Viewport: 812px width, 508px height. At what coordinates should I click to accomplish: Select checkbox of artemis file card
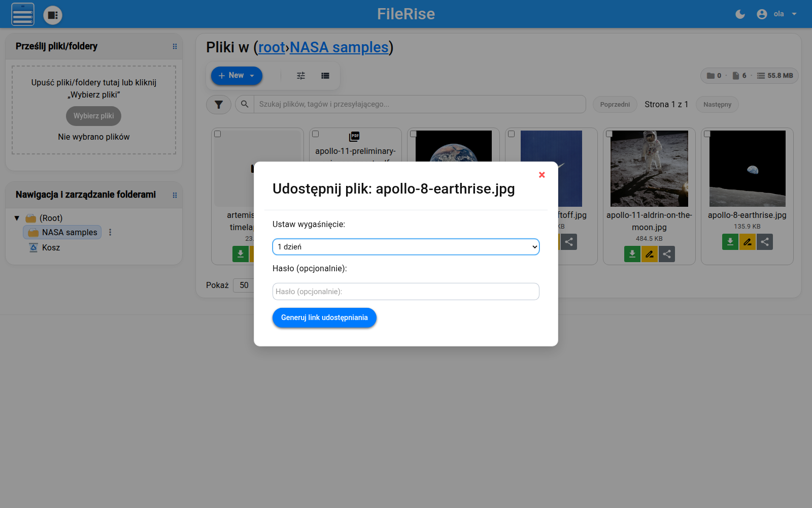click(218, 134)
